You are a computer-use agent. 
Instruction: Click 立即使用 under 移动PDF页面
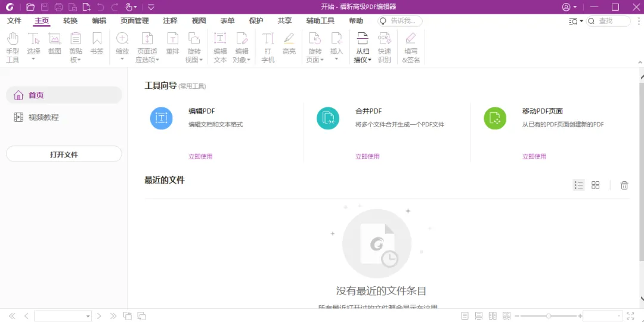pos(534,156)
